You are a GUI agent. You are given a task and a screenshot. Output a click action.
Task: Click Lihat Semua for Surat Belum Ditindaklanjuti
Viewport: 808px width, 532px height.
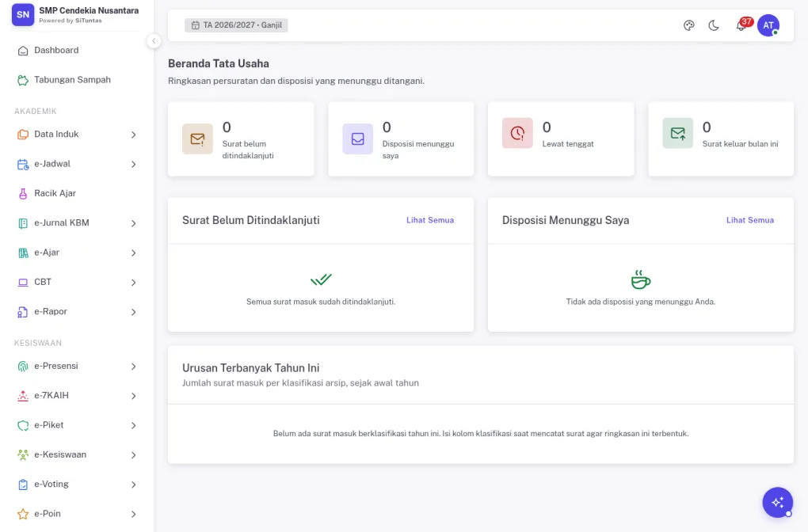(x=430, y=220)
